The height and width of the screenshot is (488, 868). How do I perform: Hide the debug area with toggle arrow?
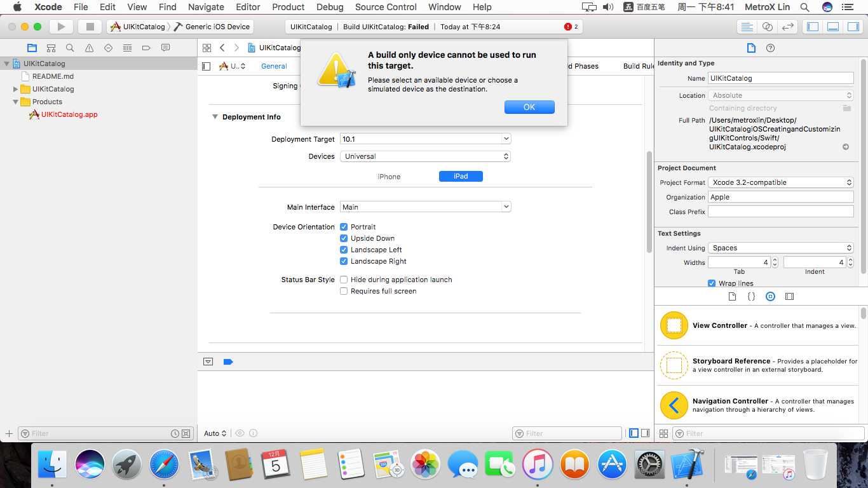tap(208, 362)
